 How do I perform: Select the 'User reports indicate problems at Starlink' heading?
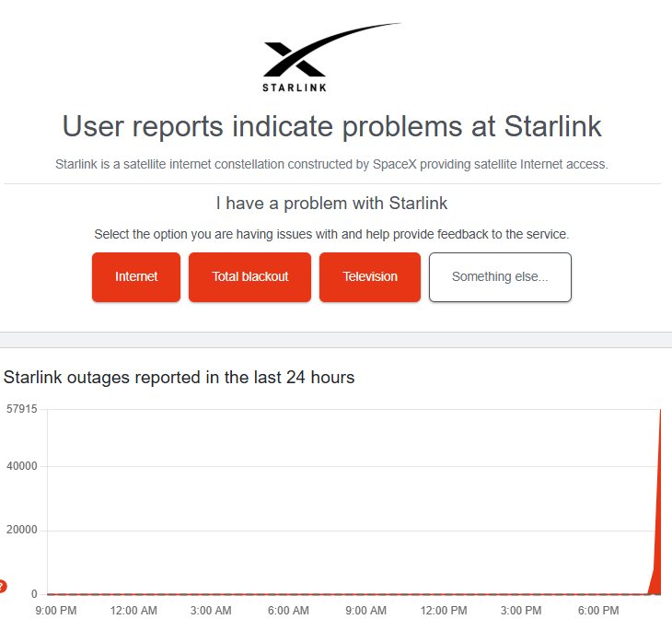(332, 126)
